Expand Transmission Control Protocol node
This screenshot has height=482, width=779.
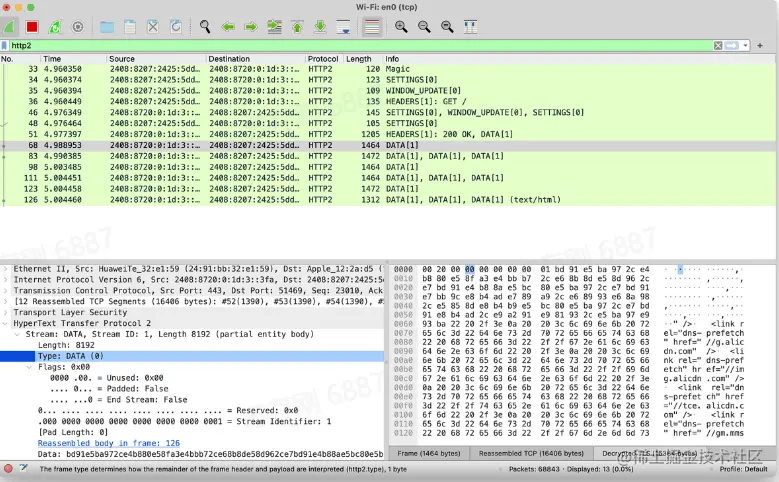(x=5, y=291)
